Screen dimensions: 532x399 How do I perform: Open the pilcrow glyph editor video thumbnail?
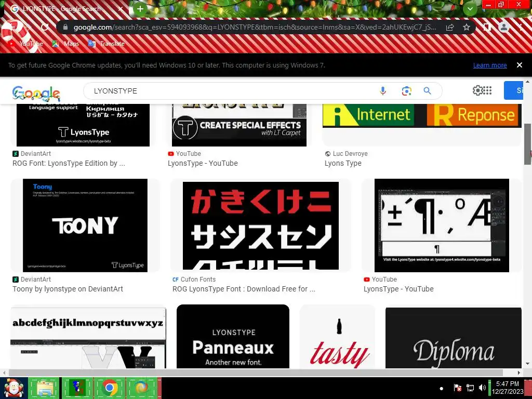click(x=442, y=225)
